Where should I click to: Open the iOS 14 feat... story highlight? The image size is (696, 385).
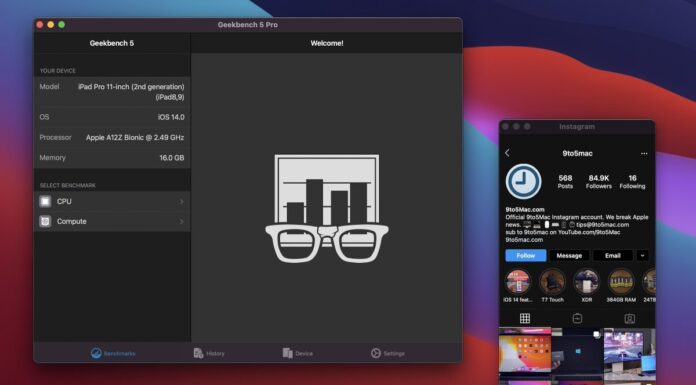[518, 286]
